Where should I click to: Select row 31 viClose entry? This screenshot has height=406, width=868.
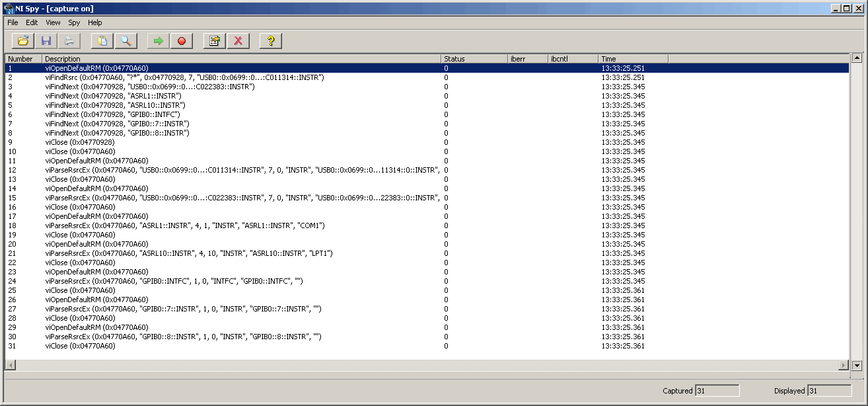pos(427,346)
